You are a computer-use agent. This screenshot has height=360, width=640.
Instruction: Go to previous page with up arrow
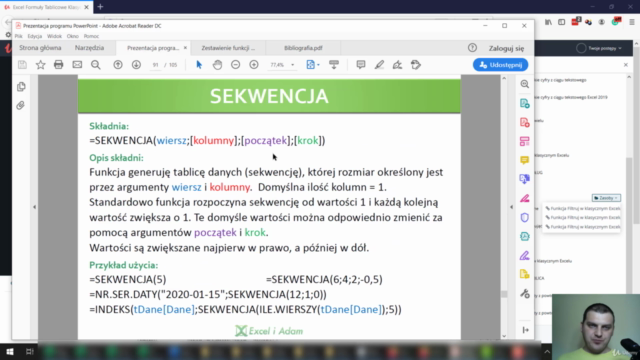coord(118,65)
